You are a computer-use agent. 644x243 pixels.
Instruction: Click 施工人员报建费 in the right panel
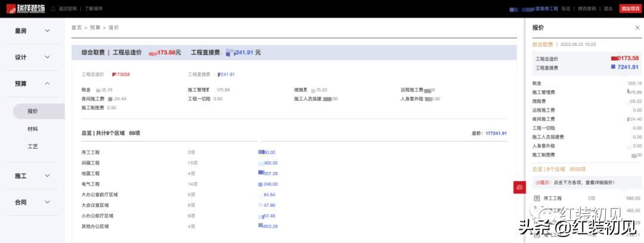point(548,137)
